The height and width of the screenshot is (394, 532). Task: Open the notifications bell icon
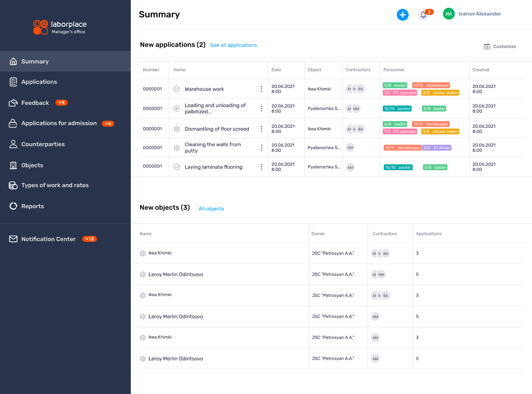coord(423,15)
